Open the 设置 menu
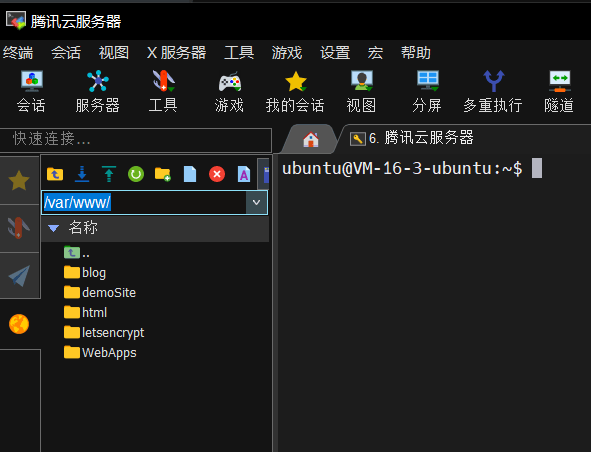Viewport: 591px width, 452px height. coord(335,52)
